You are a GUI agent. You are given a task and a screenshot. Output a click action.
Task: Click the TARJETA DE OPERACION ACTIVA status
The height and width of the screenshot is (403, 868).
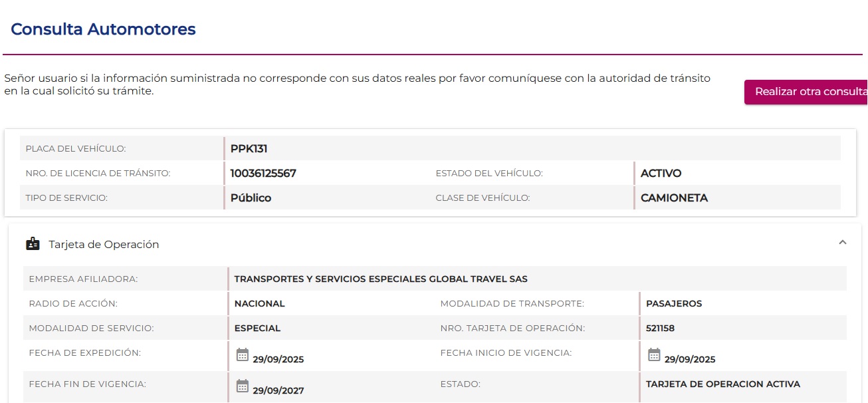point(722,384)
